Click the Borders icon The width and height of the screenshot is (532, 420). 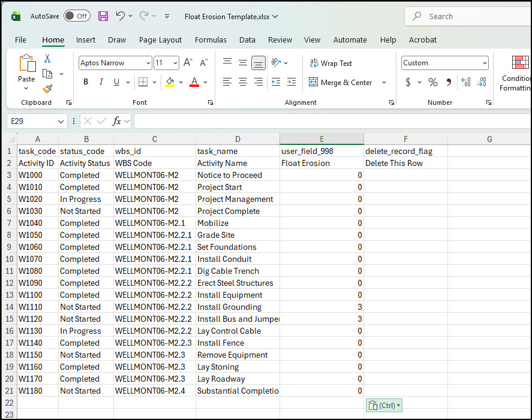click(143, 82)
